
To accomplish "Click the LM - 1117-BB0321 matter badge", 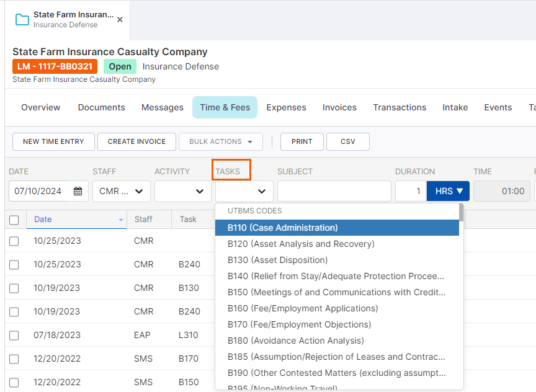I will [55, 66].
